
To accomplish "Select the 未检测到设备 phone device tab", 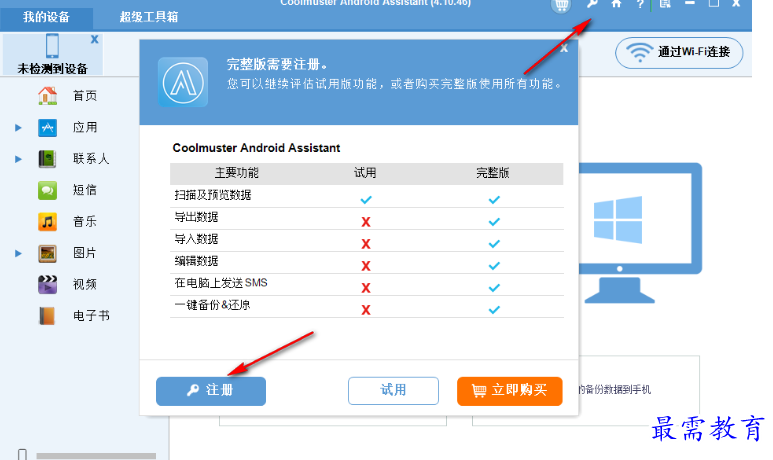I will click(x=52, y=54).
